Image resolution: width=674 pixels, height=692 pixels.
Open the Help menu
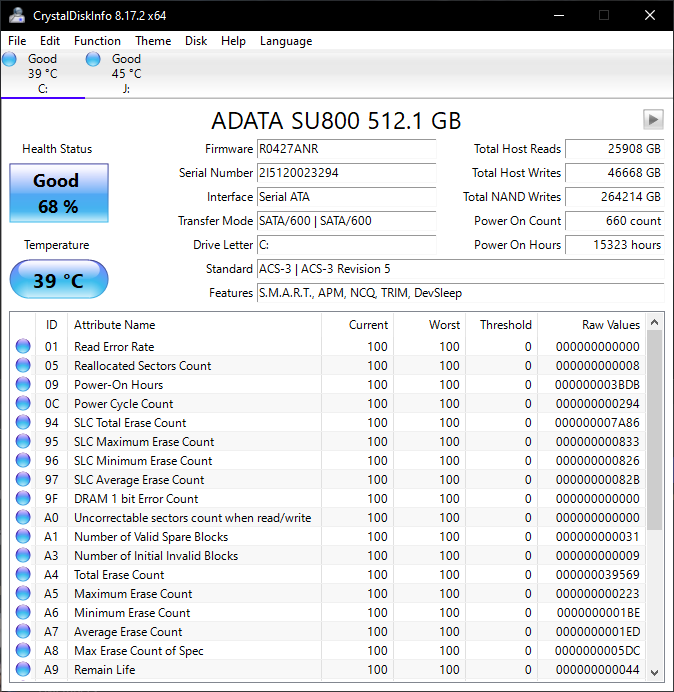[x=233, y=41]
